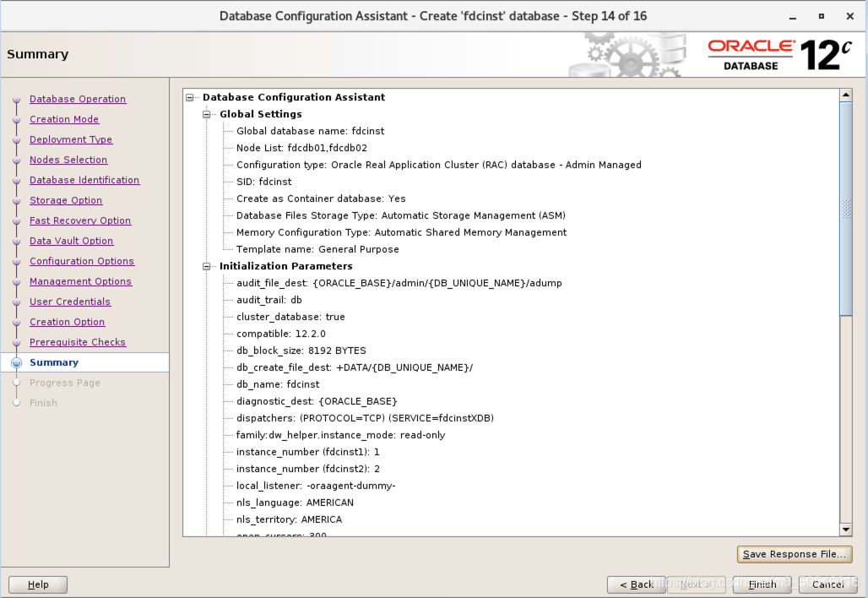Screen dimensions: 868x598
Task: Select local_listener: -oraagent-dummy- row
Action: click(316, 486)
